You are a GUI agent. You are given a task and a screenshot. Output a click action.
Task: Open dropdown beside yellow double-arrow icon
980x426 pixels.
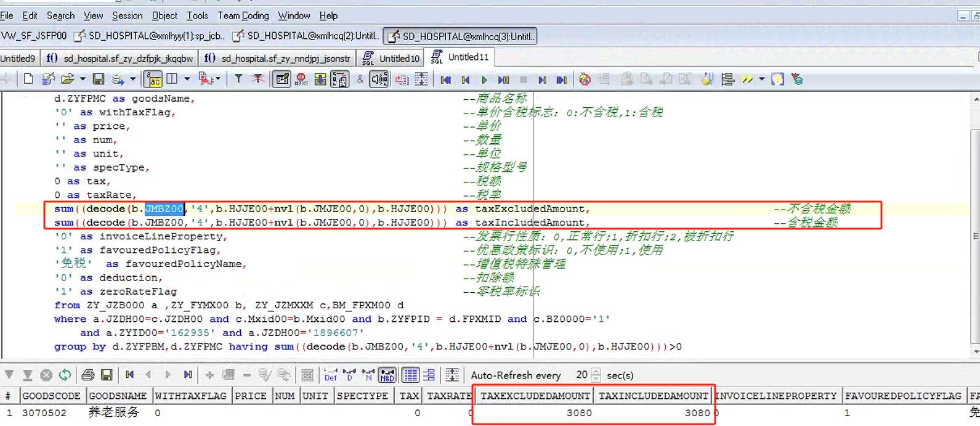[x=761, y=79]
